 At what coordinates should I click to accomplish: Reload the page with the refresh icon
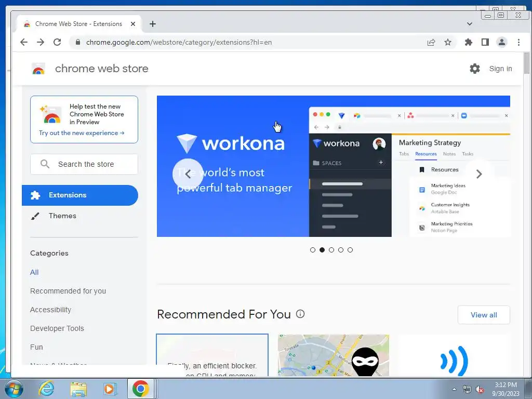[57, 42]
